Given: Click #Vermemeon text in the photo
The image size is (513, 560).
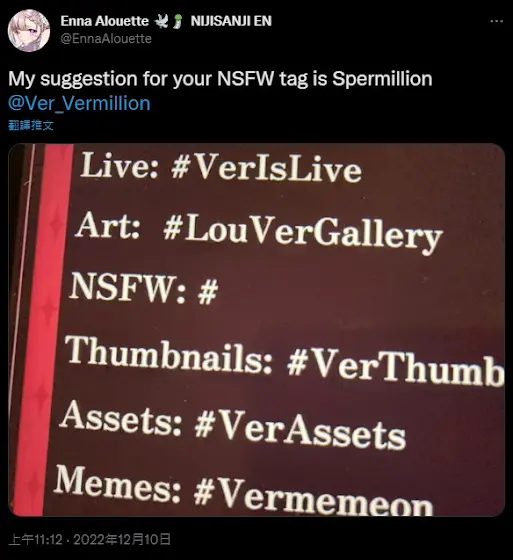Looking at the screenshot, I should 313,496.
